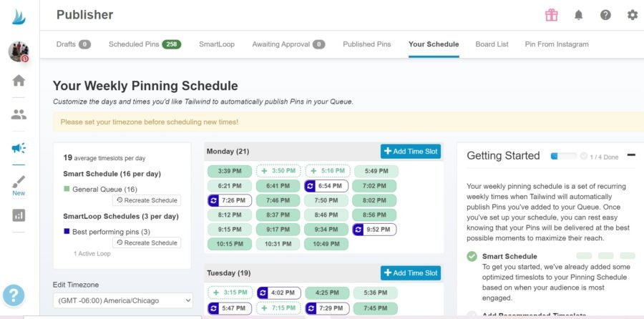Click the help question mark in header
This screenshot has height=319, width=644.
pos(605,15)
